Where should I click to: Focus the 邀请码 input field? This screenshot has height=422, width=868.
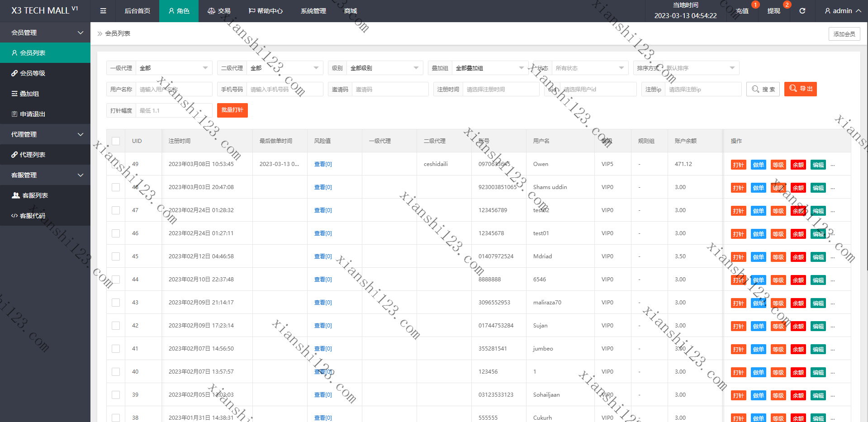point(390,90)
